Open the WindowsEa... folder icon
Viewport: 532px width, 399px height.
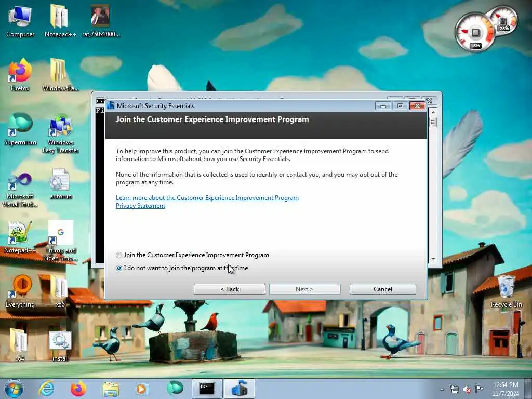(x=60, y=75)
